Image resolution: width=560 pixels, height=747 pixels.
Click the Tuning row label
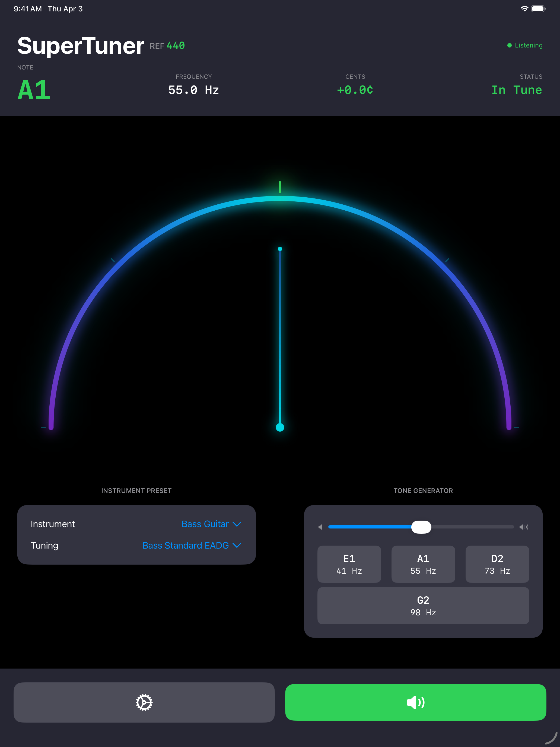point(44,545)
